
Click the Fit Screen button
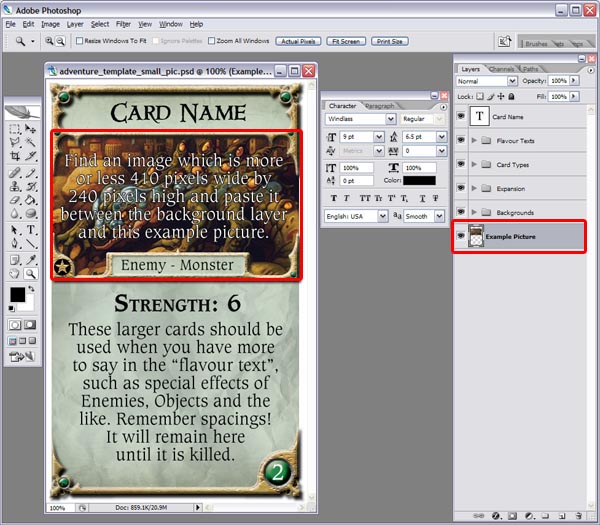pos(346,41)
